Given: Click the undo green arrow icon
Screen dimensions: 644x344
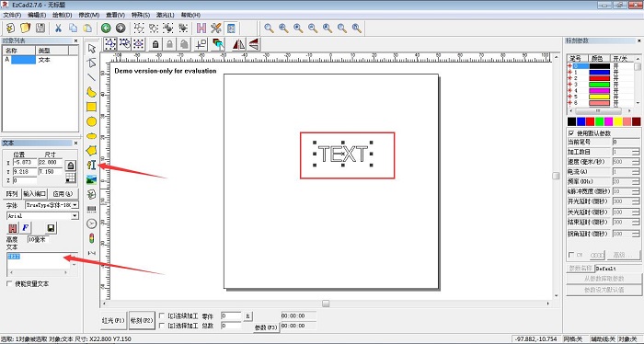Looking at the screenshot, I should (x=106, y=28).
